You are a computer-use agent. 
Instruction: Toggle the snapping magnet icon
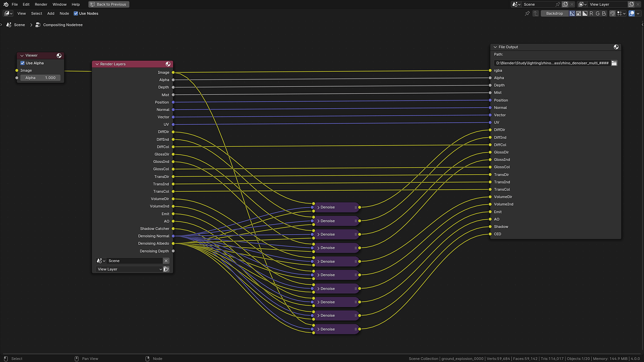(612, 14)
